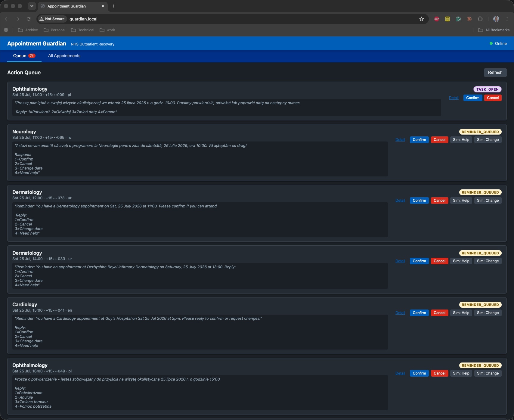This screenshot has height=420, width=514.
Task: Open the apps grid in bookmarks bar
Action: pos(6,30)
